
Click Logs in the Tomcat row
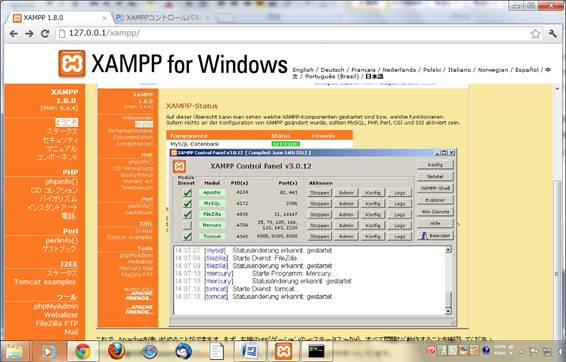[x=400, y=236]
